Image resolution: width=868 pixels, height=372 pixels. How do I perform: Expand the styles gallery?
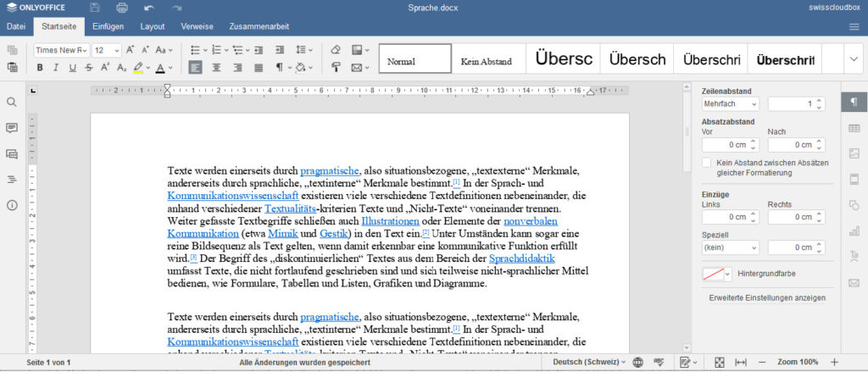[x=854, y=58]
